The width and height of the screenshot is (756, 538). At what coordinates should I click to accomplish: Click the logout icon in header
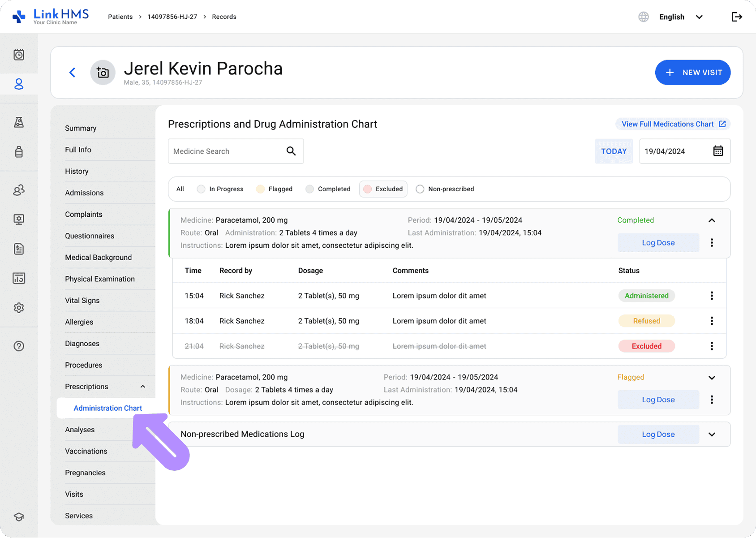[x=736, y=17]
